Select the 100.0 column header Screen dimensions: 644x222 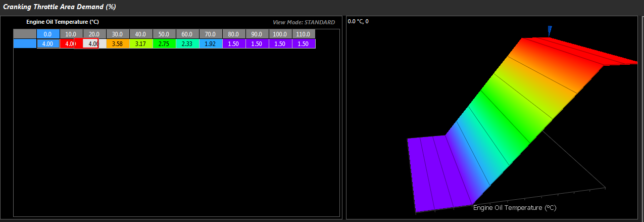tap(280, 34)
